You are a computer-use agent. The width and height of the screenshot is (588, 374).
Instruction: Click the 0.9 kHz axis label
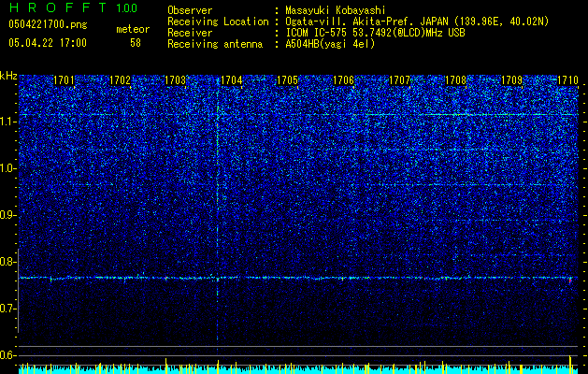pyautogui.click(x=7, y=215)
